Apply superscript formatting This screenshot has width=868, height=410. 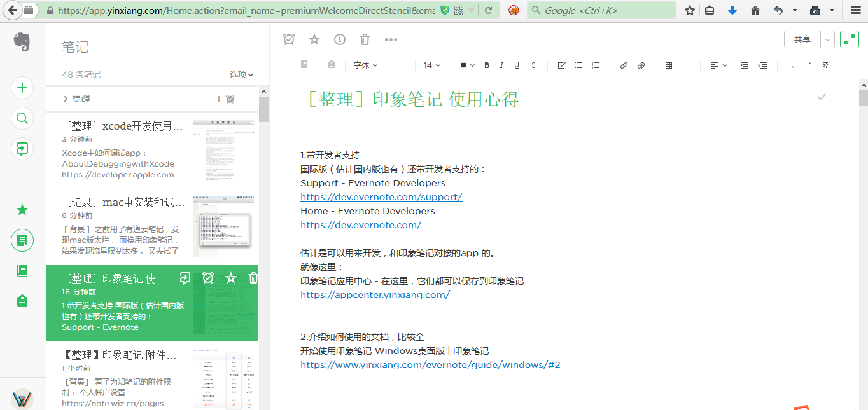point(808,65)
